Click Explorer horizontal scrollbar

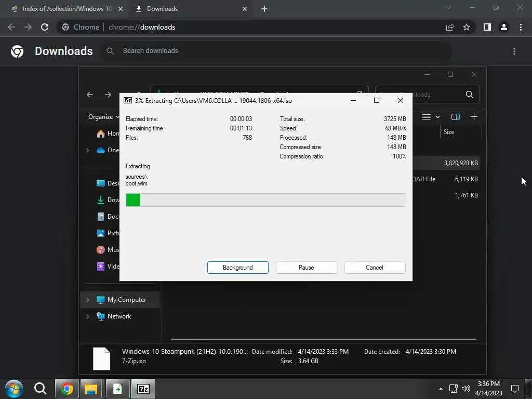point(323,339)
